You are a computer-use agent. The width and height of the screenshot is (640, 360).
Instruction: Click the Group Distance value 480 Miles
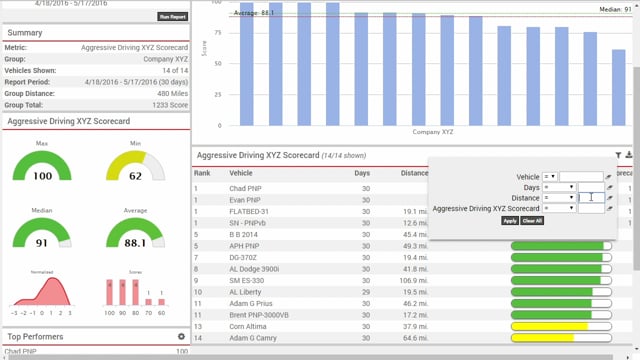coord(173,93)
